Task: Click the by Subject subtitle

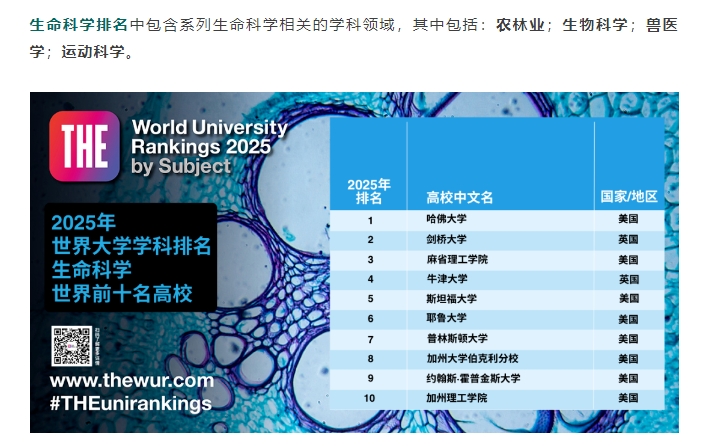Action: [x=181, y=167]
